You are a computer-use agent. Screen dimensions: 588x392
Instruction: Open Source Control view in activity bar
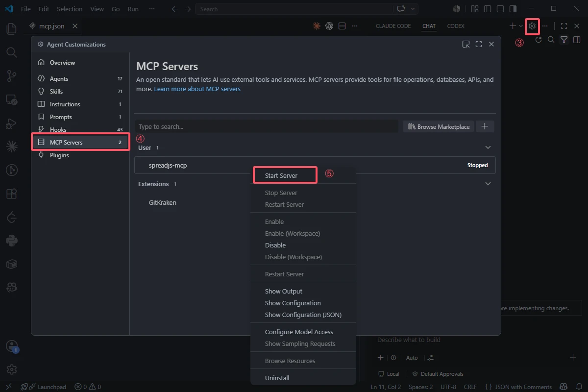coord(11,75)
